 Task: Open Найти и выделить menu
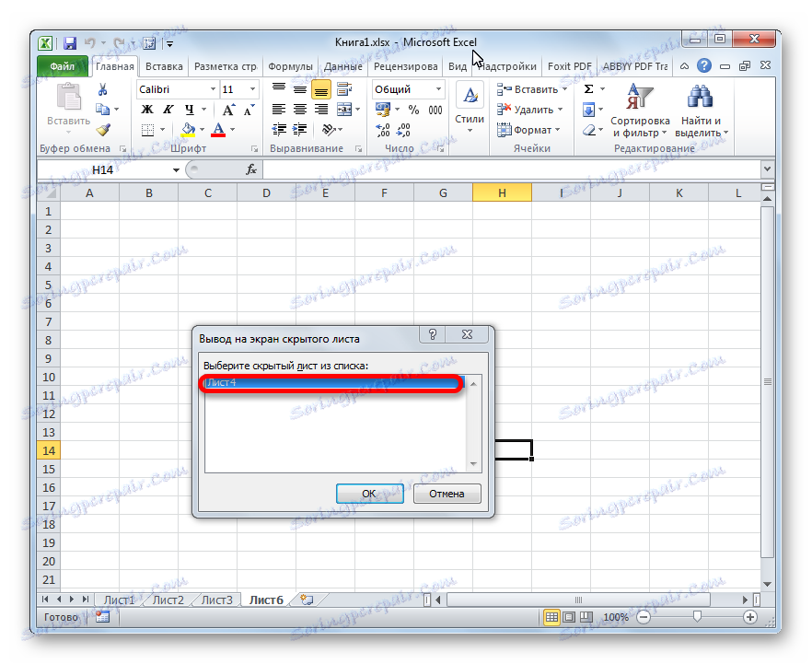[x=701, y=111]
